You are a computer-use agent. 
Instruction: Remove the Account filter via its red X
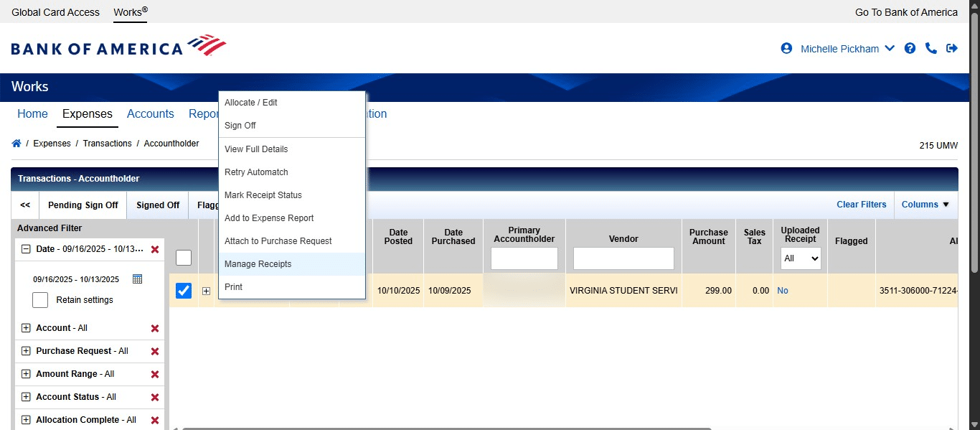(x=155, y=328)
